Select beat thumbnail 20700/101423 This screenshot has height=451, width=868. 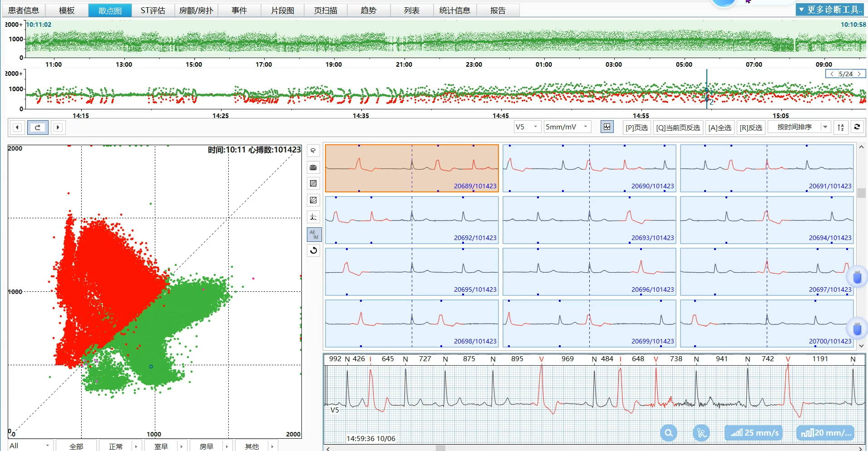pos(767,324)
